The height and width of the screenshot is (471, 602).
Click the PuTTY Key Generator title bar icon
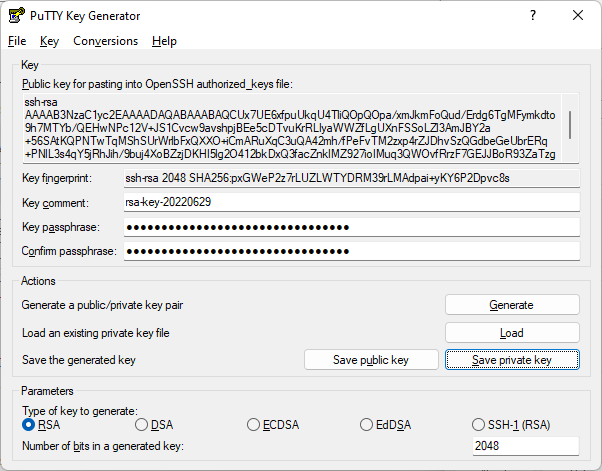pos(17,16)
